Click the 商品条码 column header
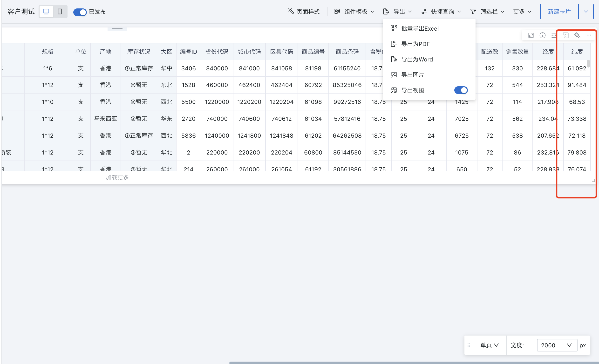The height and width of the screenshot is (364, 599). pyautogui.click(x=347, y=52)
